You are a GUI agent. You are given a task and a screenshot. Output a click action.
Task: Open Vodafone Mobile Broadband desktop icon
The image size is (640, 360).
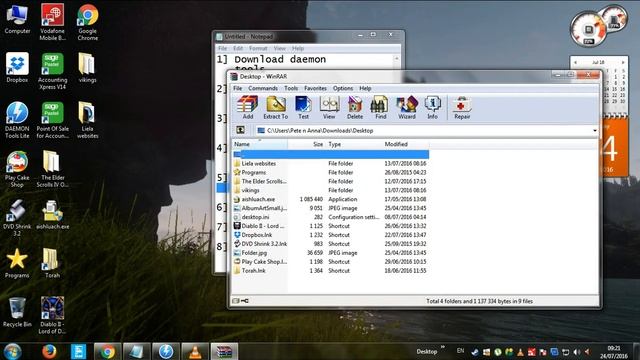(x=52, y=21)
